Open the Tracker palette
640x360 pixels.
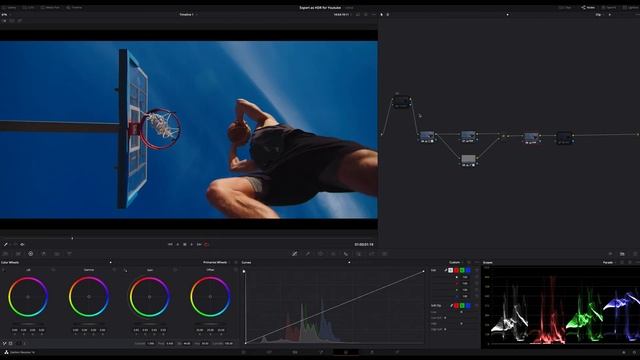tap(333, 254)
